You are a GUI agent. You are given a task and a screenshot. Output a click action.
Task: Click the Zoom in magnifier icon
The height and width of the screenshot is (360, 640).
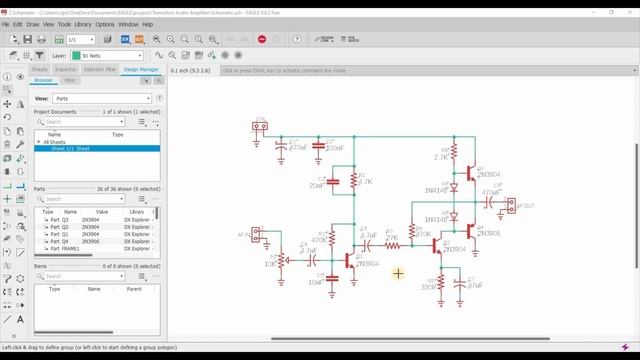click(x=171, y=39)
